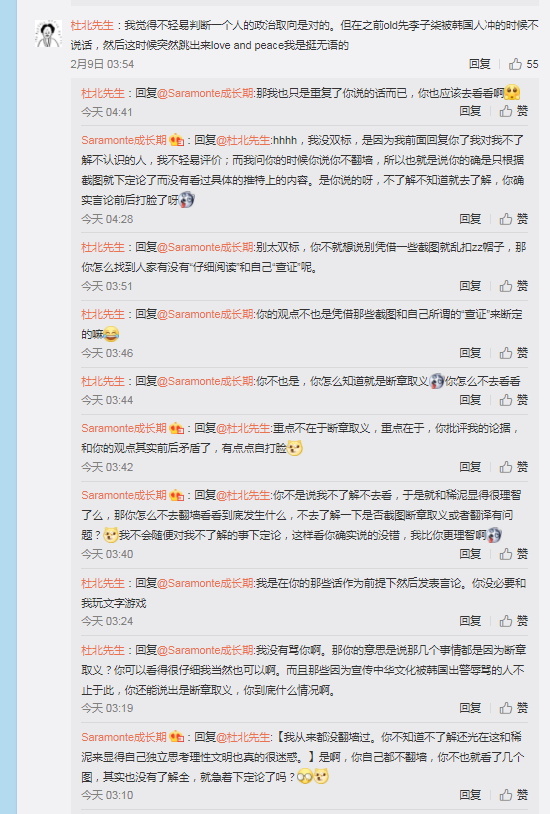
Task: Open 杜北先生's profile avatar picture
Action: 48,34
